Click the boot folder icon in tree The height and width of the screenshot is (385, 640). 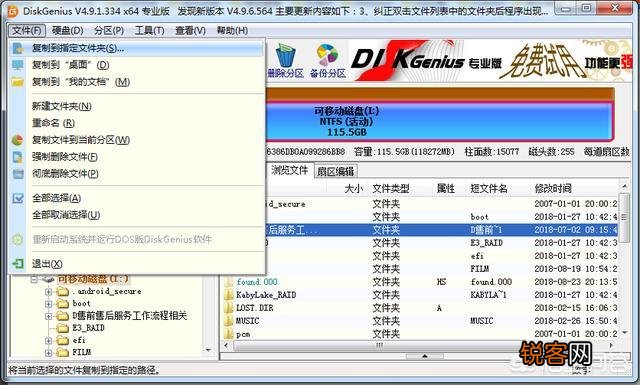point(62,304)
